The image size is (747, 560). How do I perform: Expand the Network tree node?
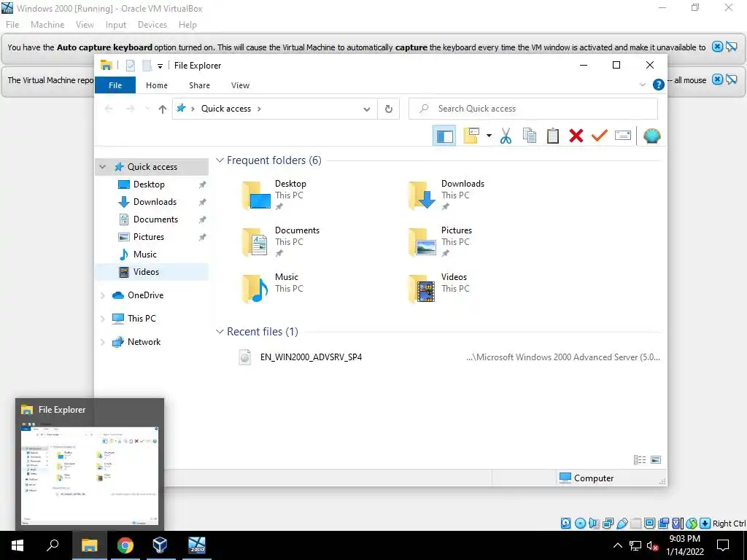point(102,342)
